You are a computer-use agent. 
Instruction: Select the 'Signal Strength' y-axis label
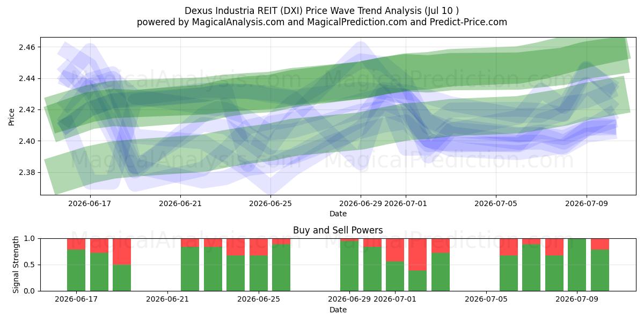pos(16,265)
